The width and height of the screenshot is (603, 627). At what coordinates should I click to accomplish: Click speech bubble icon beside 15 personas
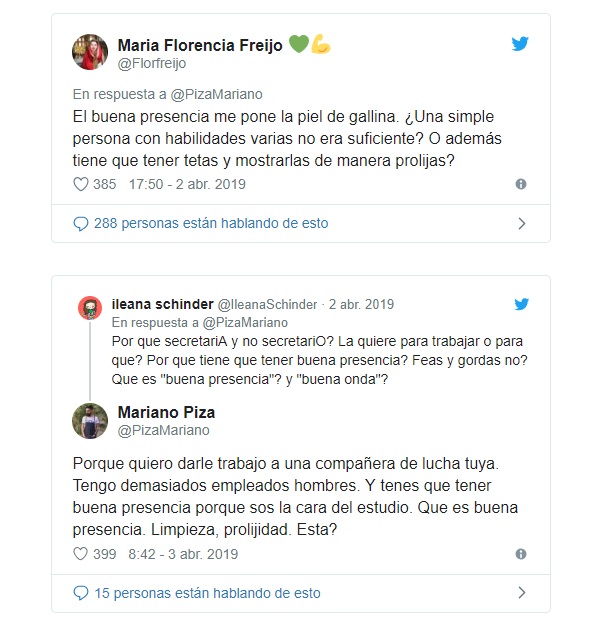[81, 593]
